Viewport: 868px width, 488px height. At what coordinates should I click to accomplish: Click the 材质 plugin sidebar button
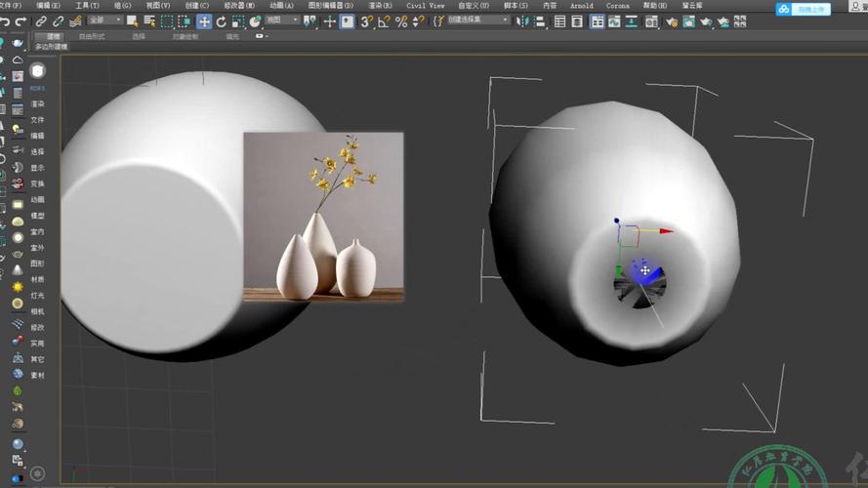pyautogui.click(x=37, y=279)
